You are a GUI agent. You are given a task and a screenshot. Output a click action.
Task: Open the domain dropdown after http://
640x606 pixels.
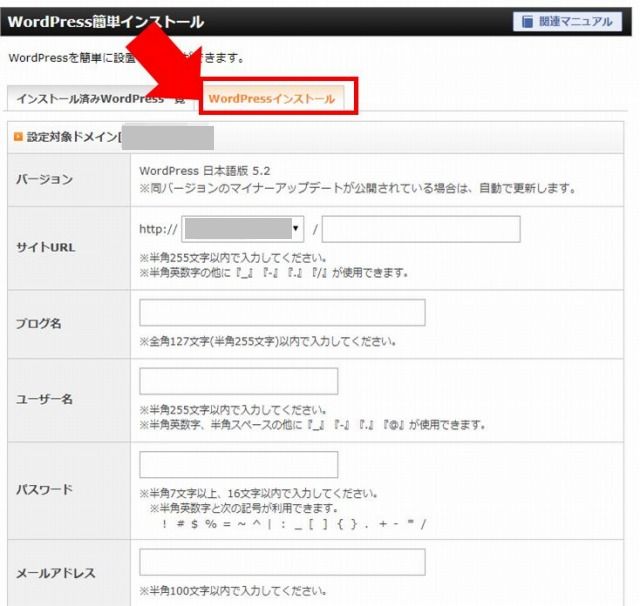coord(243,229)
